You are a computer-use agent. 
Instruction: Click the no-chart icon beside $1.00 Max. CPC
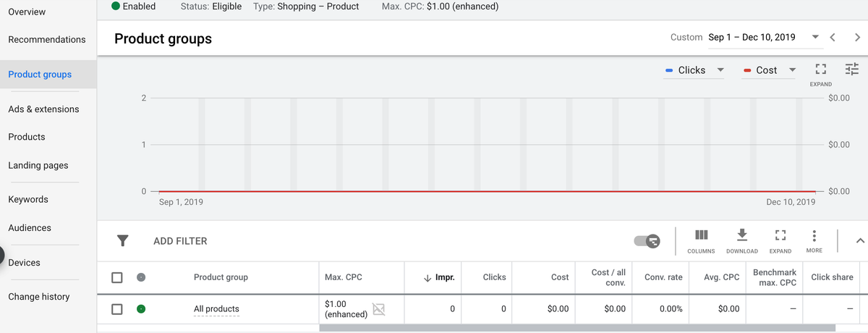click(378, 309)
